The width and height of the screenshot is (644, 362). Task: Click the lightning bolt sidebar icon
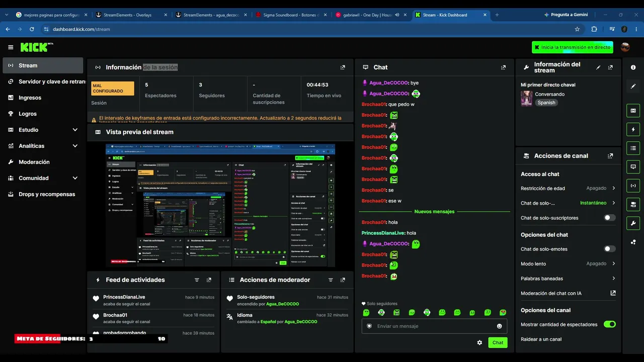(x=633, y=129)
